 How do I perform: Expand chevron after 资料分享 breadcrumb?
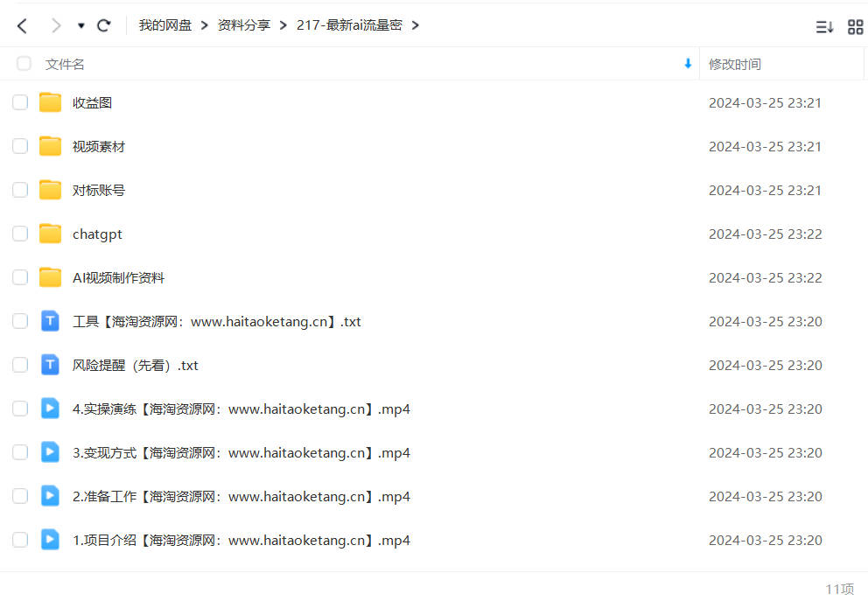pos(283,25)
